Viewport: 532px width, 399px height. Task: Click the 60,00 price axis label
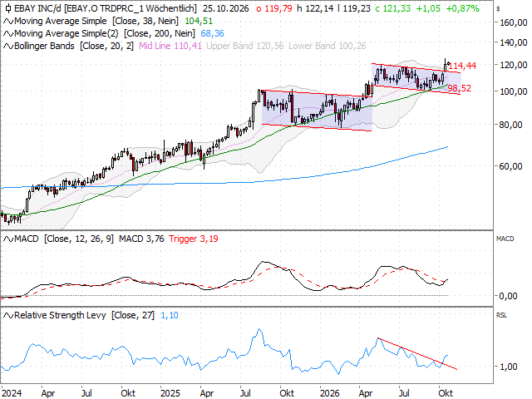click(x=510, y=166)
